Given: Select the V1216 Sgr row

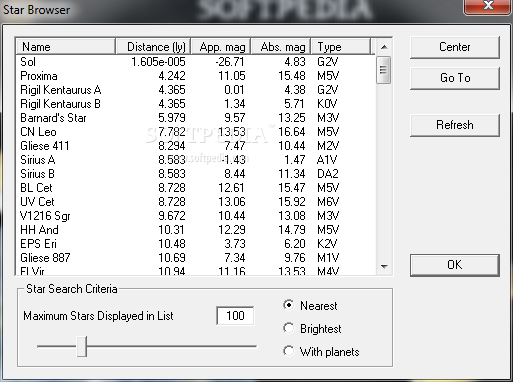Looking at the screenshot, I should [x=196, y=216].
